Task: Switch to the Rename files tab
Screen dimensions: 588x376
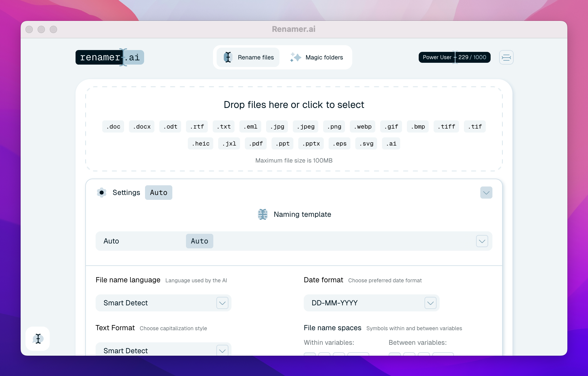Action: click(255, 57)
